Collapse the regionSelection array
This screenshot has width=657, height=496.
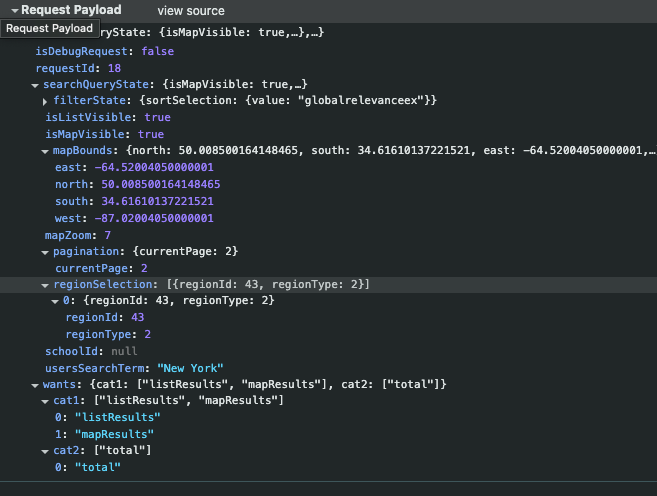pyautogui.click(x=45, y=286)
